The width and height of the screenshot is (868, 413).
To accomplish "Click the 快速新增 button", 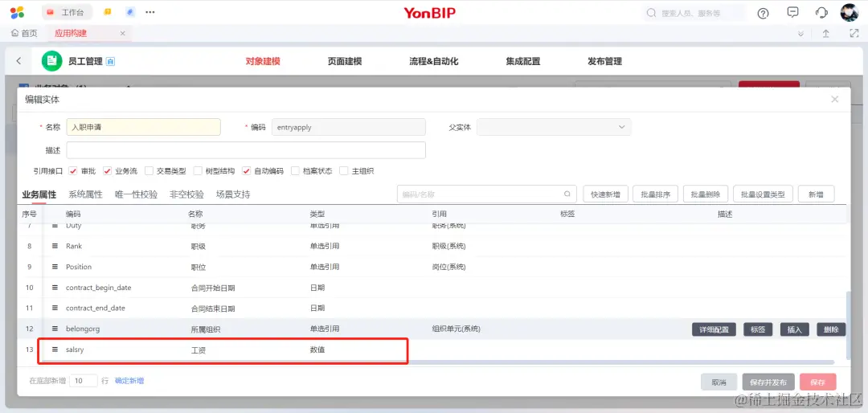I will (605, 194).
